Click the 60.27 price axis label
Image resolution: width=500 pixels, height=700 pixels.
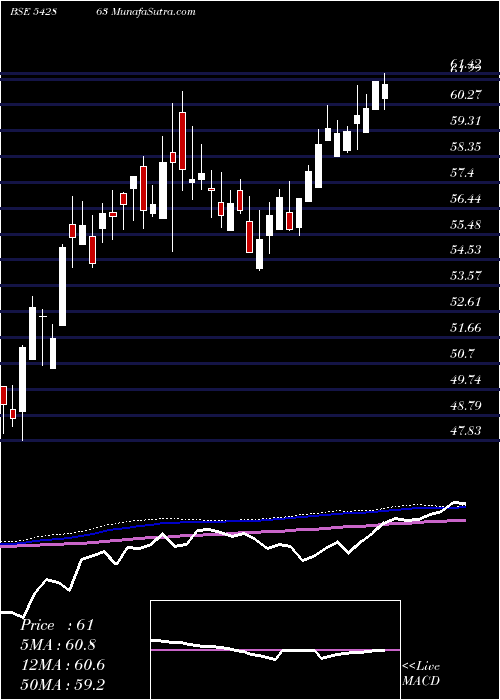click(x=466, y=95)
